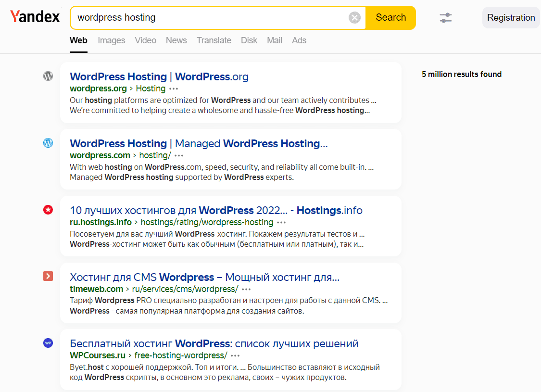
Task: Click the wordpress.com domain link
Action: (100, 156)
